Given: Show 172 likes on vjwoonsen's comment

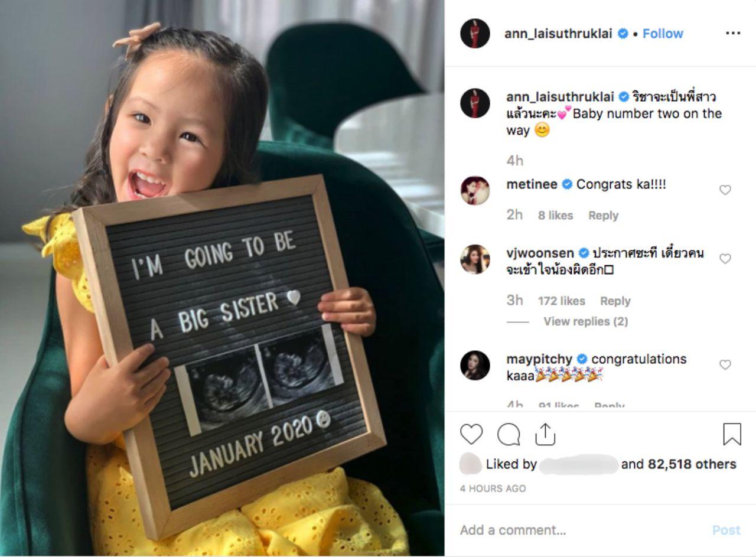Looking at the screenshot, I should [x=561, y=301].
